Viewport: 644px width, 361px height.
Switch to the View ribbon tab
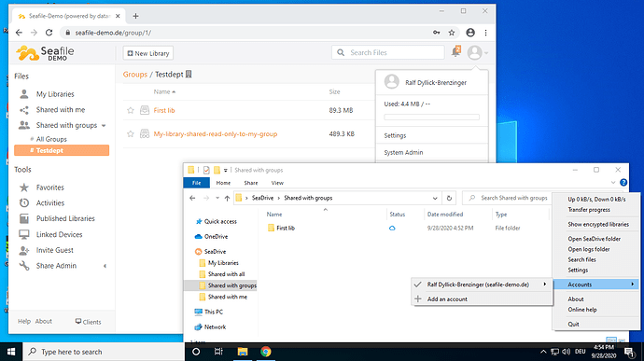pyautogui.click(x=277, y=183)
